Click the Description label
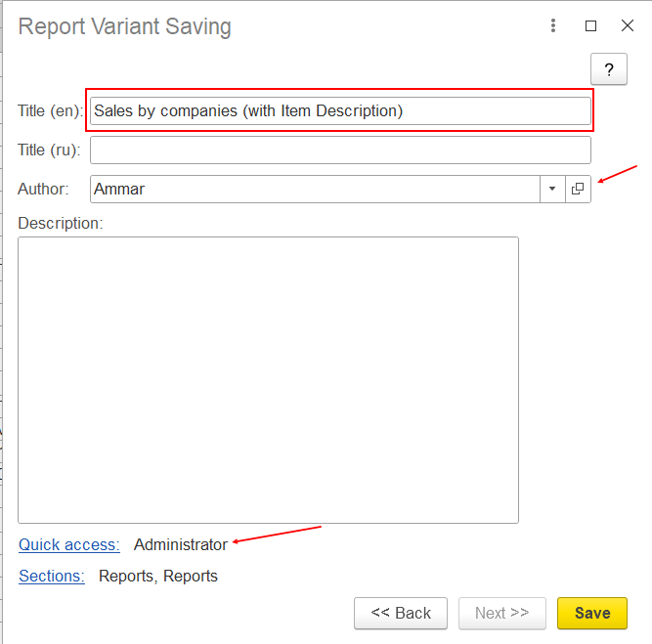This screenshot has width=652, height=644. tap(60, 223)
